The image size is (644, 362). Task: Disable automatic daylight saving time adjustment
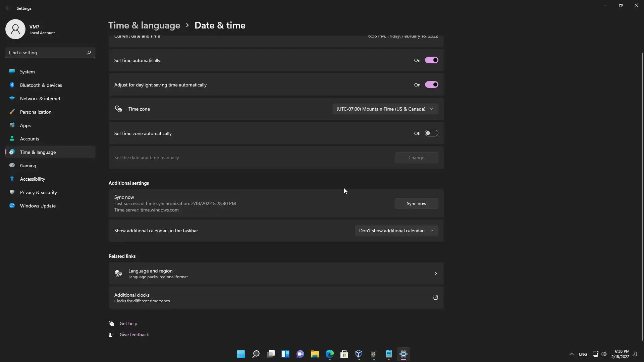[431, 85]
